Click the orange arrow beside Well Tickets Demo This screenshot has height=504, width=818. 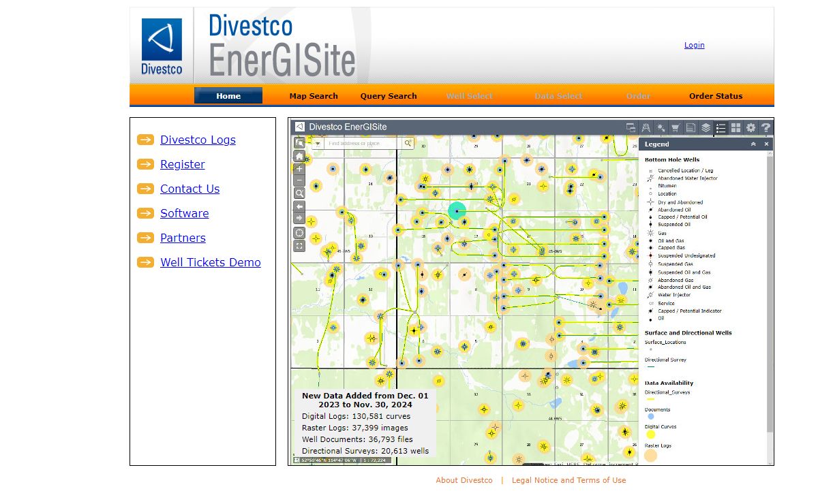145,262
